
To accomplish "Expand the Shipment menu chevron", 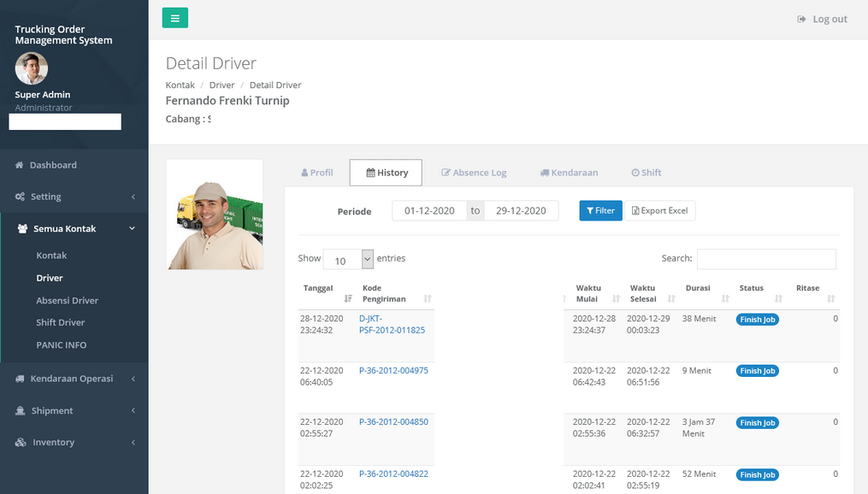I will pyautogui.click(x=133, y=410).
